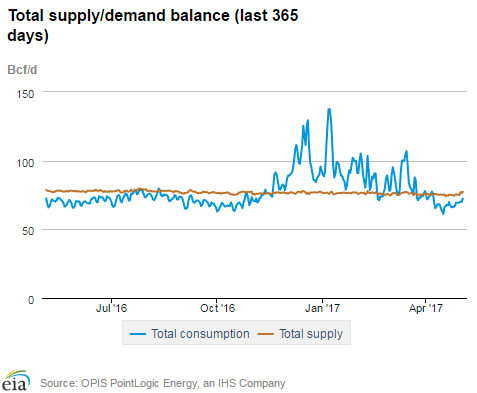Click the Source: OPIS PointLogic Energy text
Screen dimensions: 477x393
[x=163, y=383]
